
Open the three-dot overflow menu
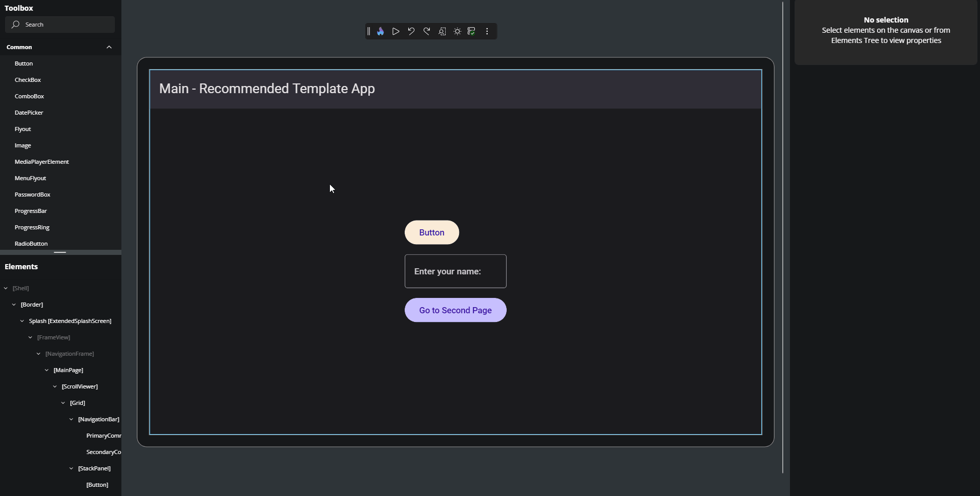pyautogui.click(x=487, y=31)
